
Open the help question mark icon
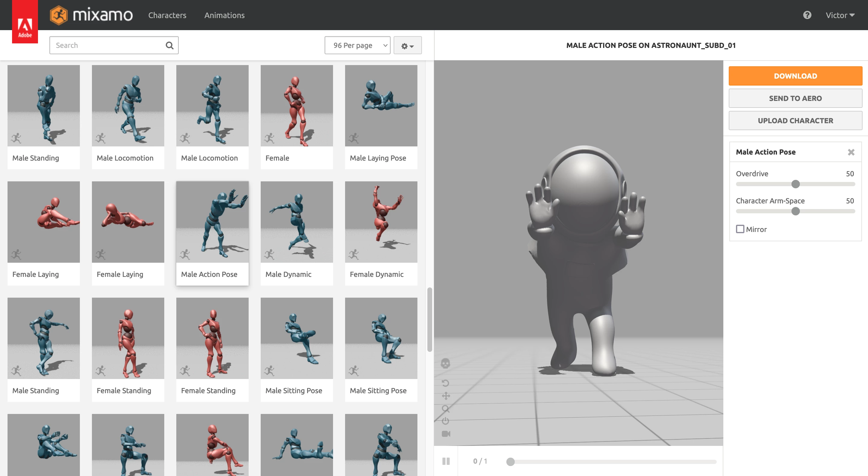coord(807,15)
